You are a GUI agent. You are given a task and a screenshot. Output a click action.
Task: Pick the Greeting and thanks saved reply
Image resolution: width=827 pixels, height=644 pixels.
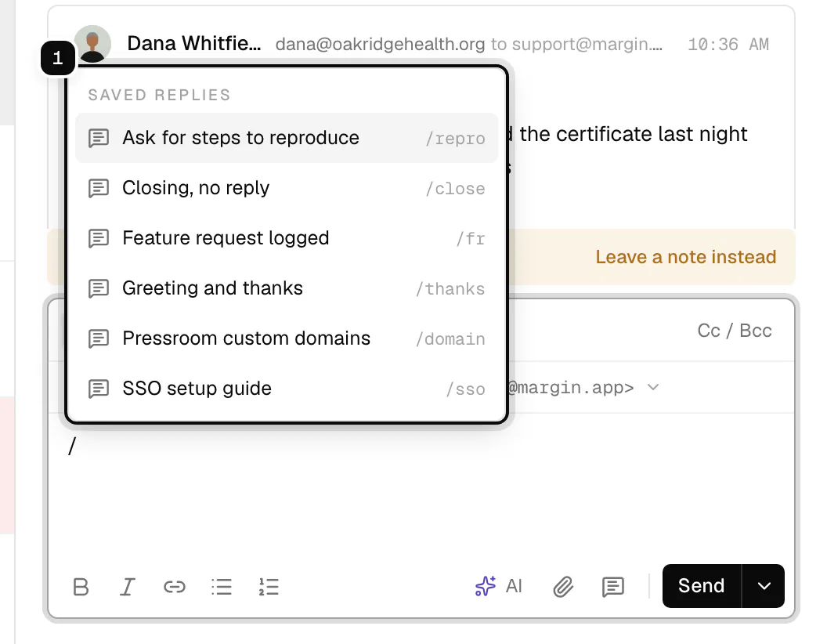(287, 288)
